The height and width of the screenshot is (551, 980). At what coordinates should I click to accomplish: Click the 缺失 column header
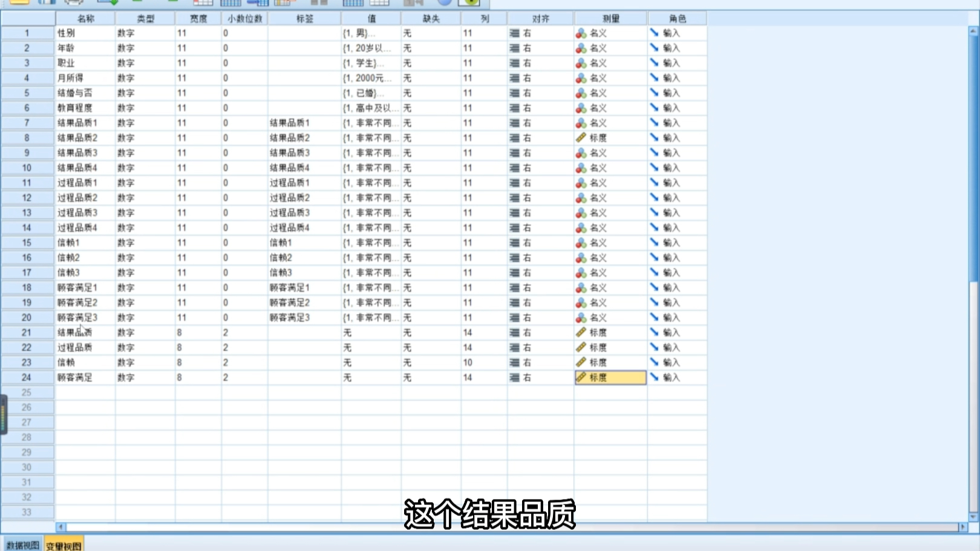pyautogui.click(x=431, y=19)
